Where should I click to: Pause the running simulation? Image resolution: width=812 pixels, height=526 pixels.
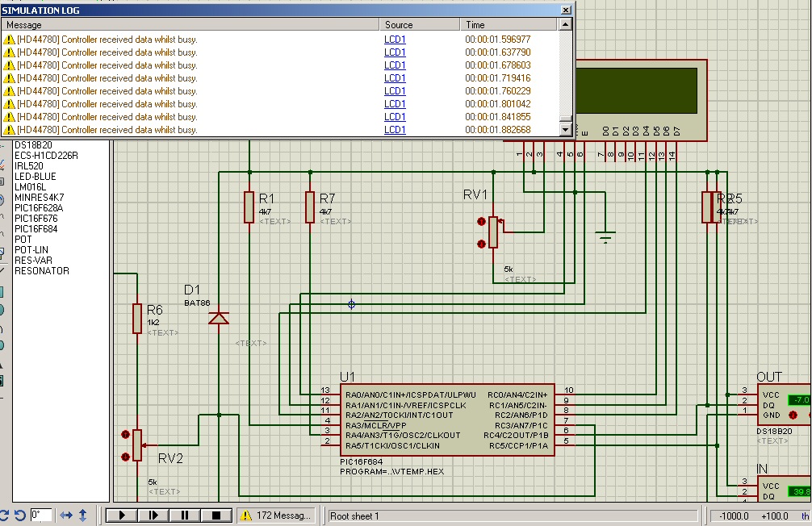[184, 516]
